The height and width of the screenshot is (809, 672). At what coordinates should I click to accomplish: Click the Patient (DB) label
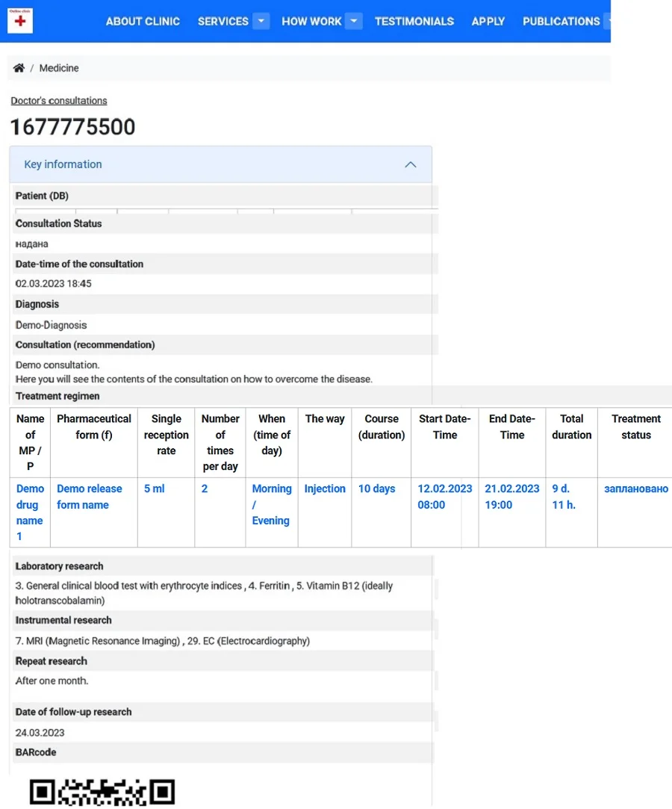pyautogui.click(x=42, y=196)
